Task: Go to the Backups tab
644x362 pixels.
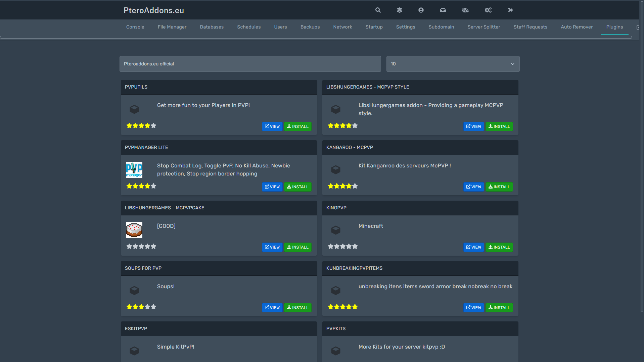Action: [310, 27]
